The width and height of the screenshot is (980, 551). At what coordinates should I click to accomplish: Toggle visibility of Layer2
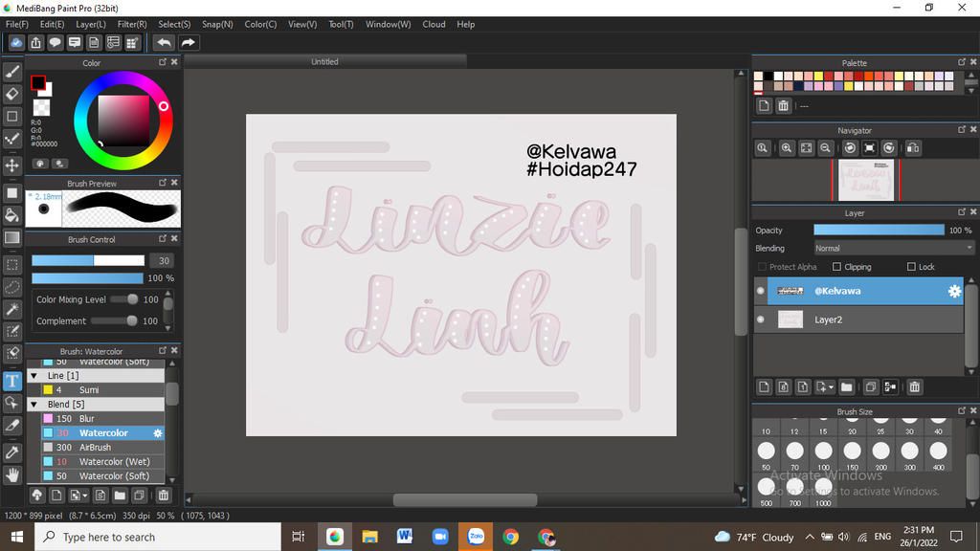[x=761, y=320]
